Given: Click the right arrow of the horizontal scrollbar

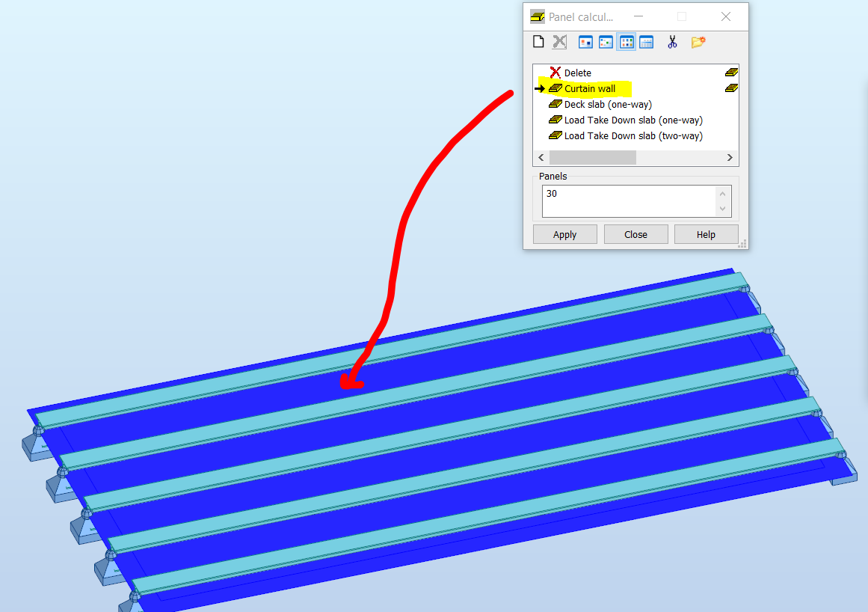Looking at the screenshot, I should pos(730,157).
